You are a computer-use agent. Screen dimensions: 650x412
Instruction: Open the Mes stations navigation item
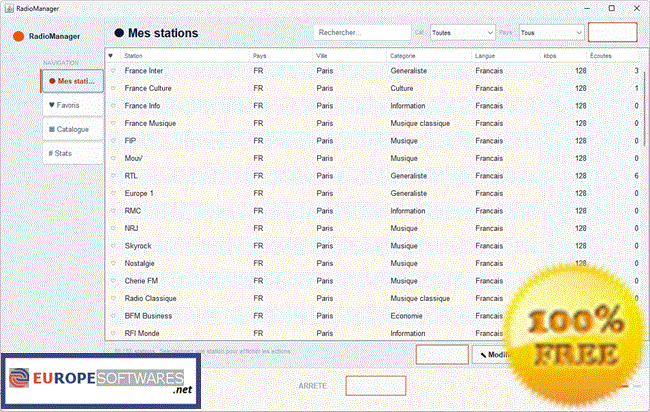point(73,81)
